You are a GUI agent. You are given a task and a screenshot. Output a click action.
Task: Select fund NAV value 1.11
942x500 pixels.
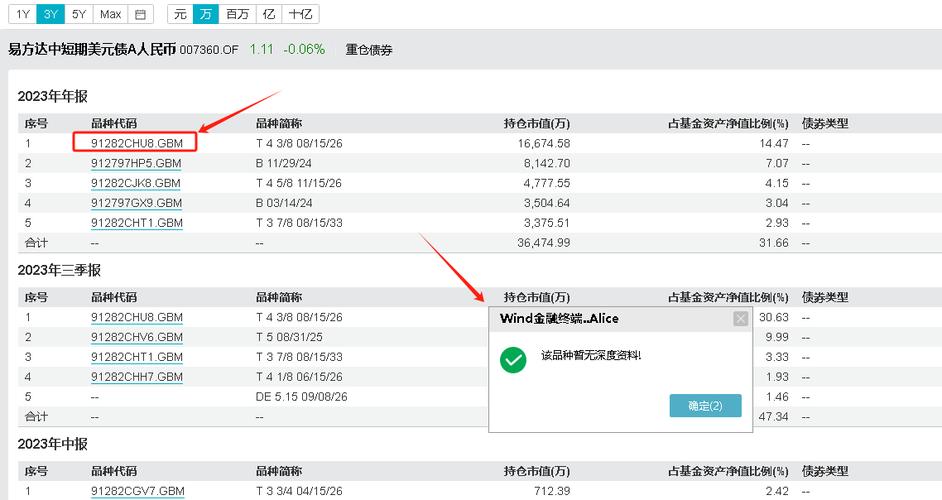tap(261, 49)
